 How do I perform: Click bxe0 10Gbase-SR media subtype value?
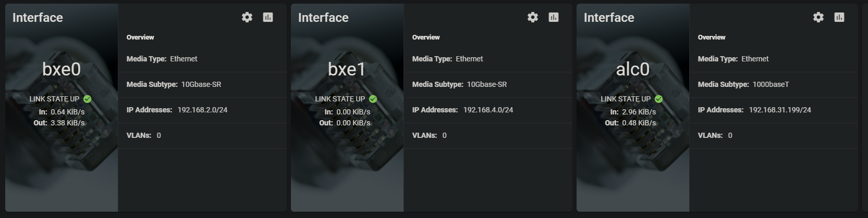(x=201, y=84)
